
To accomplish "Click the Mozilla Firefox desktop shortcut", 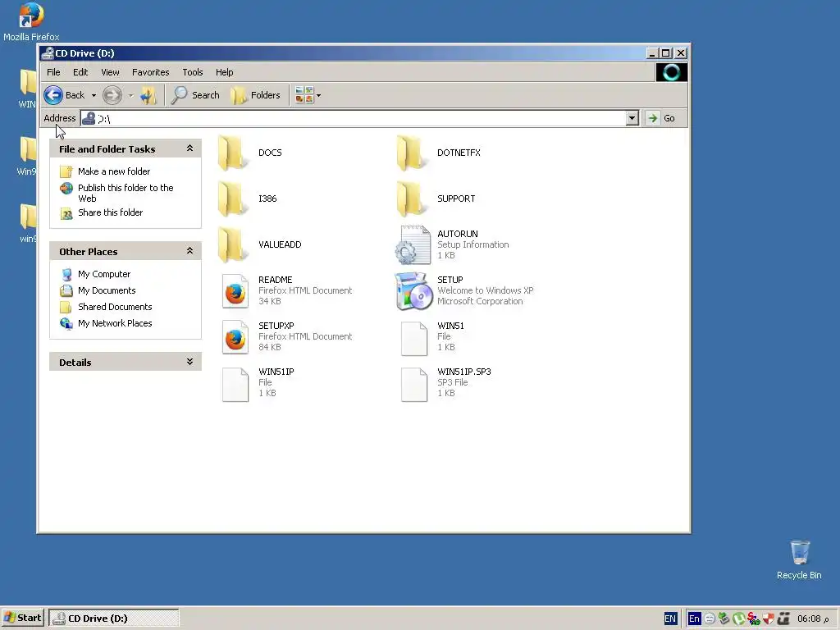I will click(31, 22).
